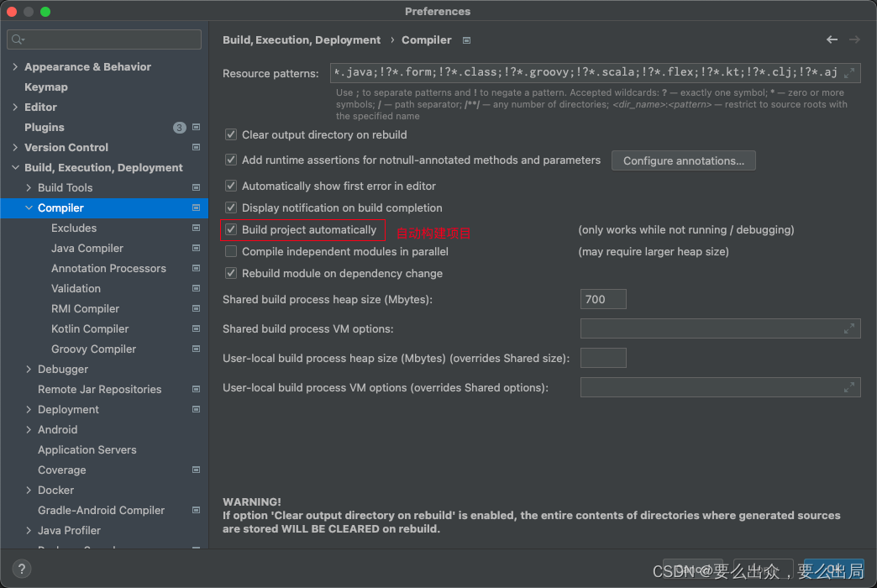Expand the Resource patterns field
The image size is (877, 588).
[849, 73]
